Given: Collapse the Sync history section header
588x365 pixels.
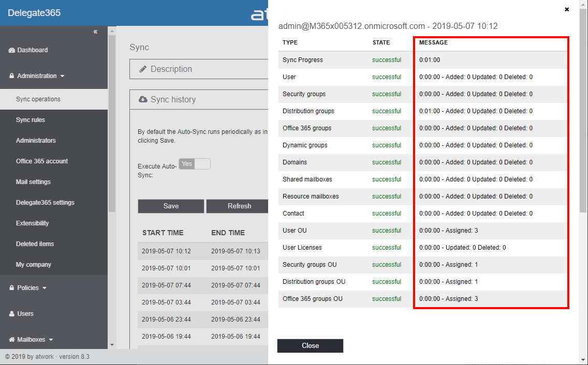Looking at the screenshot, I should [x=199, y=99].
